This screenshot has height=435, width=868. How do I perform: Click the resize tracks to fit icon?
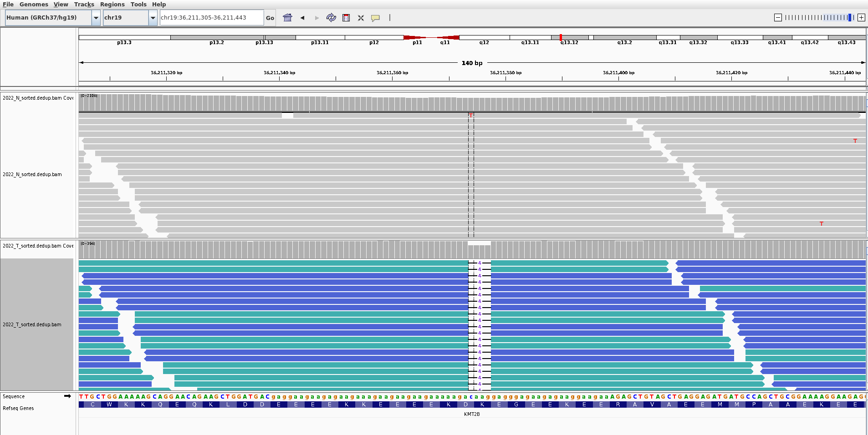[361, 18]
